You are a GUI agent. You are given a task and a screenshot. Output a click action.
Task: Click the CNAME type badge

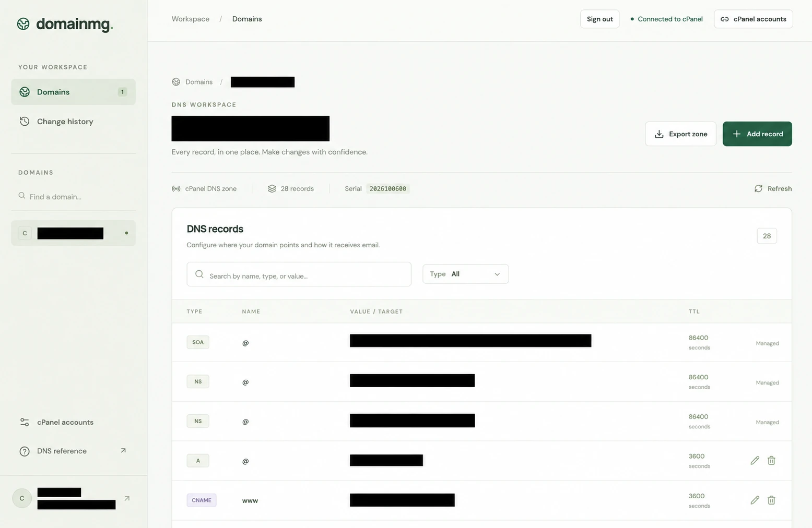(202, 500)
